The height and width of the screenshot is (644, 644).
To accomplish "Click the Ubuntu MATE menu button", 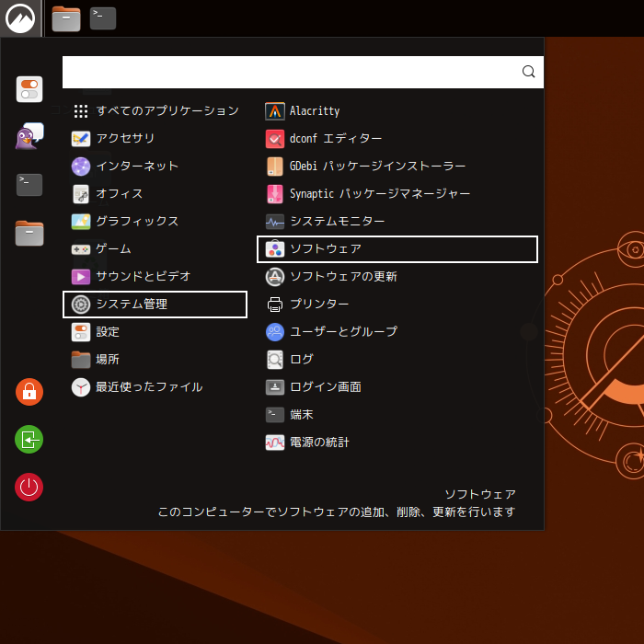I will point(20,18).
